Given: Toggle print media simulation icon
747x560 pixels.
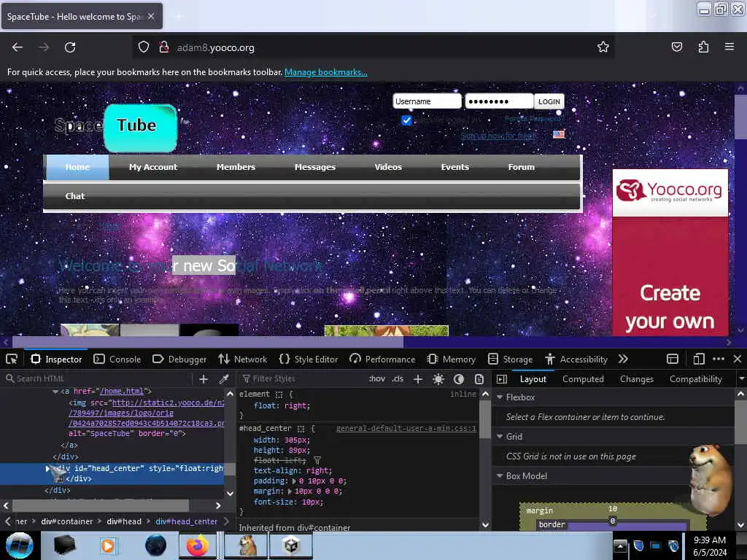Looking at the screenshot, I should 479,379.
